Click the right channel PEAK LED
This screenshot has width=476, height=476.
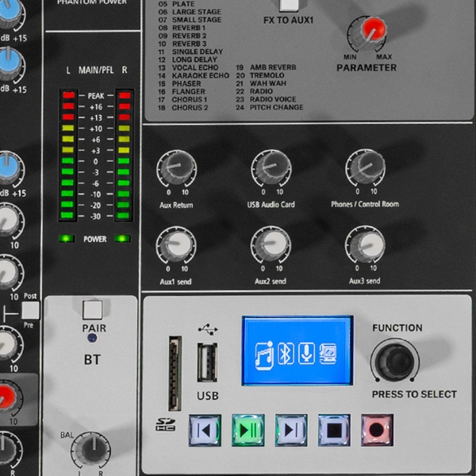(x=125, y=95)
